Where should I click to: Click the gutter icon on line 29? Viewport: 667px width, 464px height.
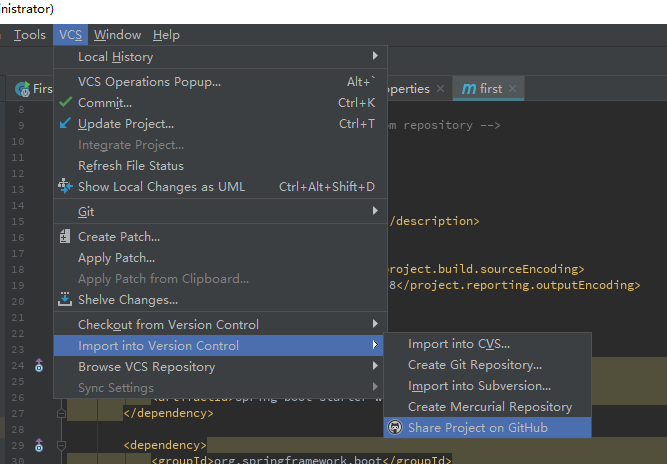tap(39, 445)
